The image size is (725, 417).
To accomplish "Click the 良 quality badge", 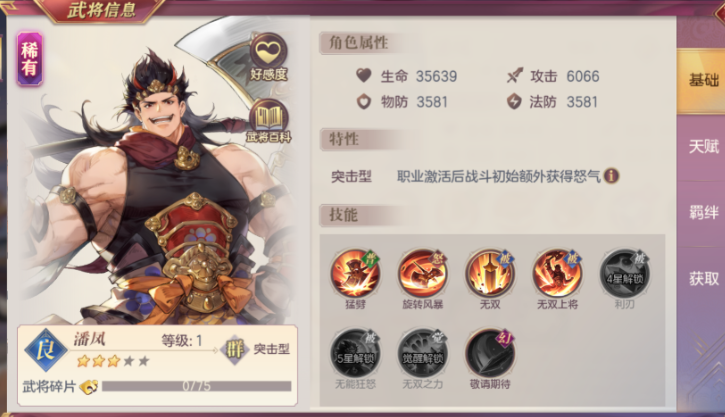I will pos(45,350).
